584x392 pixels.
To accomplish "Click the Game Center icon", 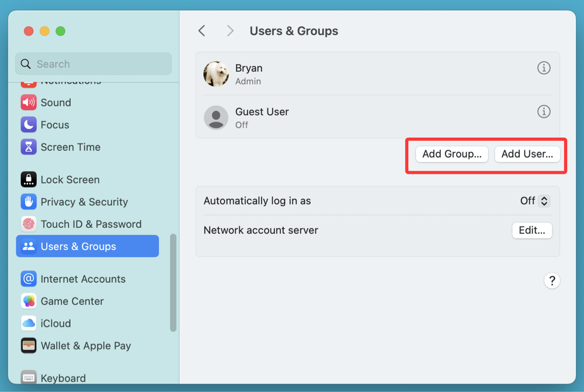I will click(29, 301).
